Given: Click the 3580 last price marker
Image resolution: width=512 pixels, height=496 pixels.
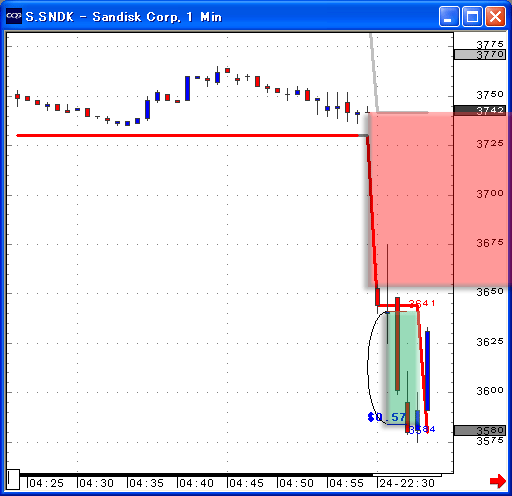Looking at the screenshot, I should pos(480,430).
